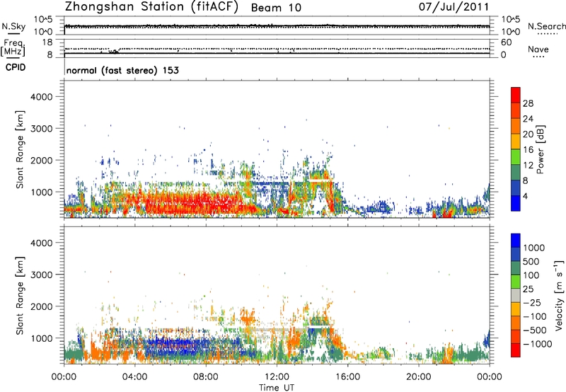
Task: Click the "4" label on Power color bar
Action: pos(526,197)
